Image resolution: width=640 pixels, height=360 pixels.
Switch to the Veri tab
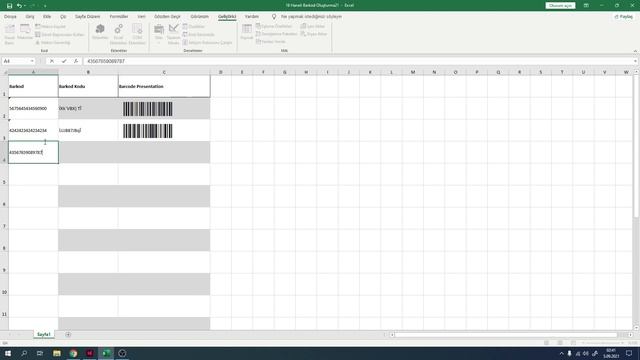(x=141, y=17)
